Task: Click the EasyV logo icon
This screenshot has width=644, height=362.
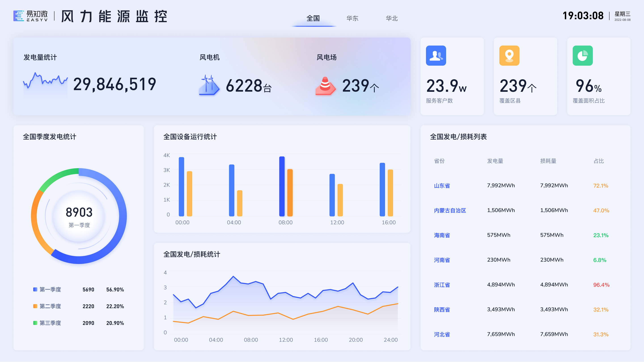Action: point(19,16)
